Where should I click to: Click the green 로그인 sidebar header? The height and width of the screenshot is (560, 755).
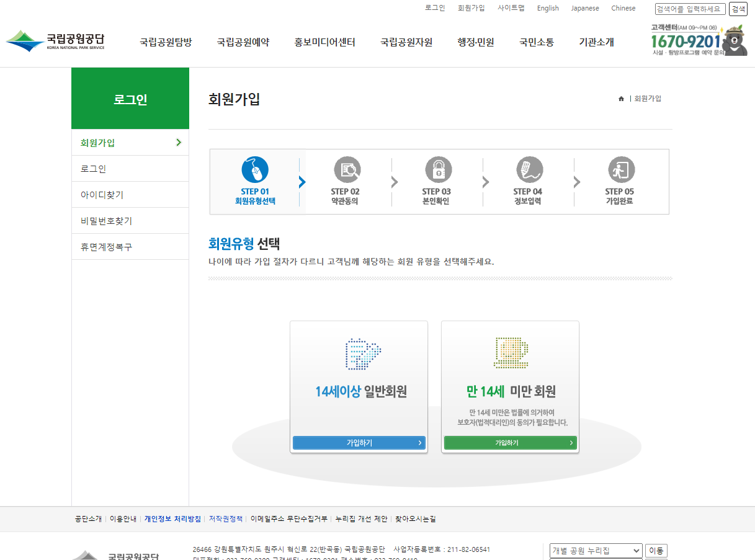click(x=130, y=99)
